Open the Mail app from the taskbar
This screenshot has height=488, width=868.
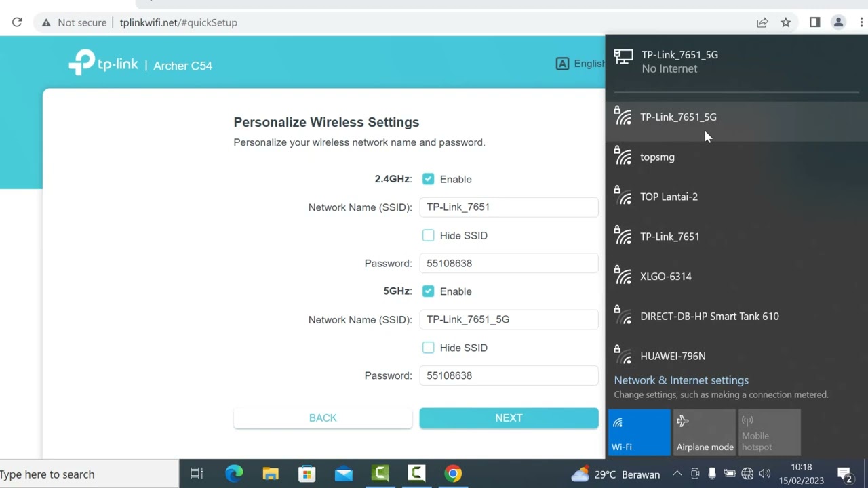coord(344,474)
